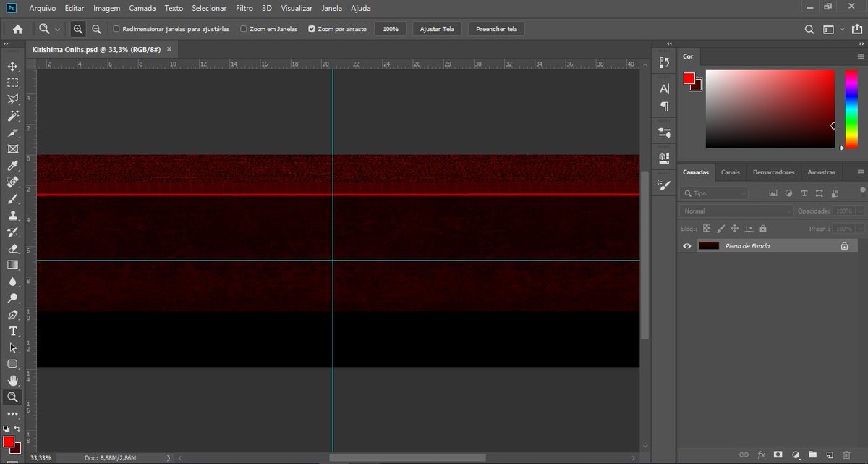
Task: Click the Zoom In magnifier option
Action: 78,29
